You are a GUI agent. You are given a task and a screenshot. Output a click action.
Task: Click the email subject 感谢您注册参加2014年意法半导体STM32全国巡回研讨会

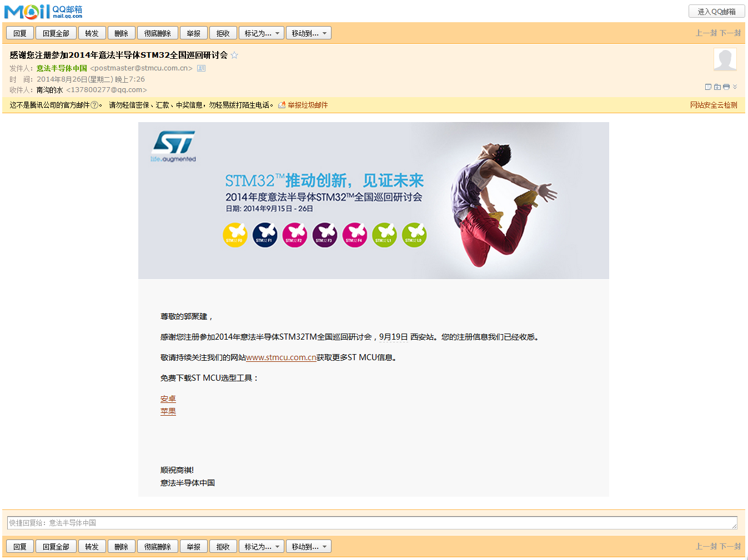[x=118, y=55]
